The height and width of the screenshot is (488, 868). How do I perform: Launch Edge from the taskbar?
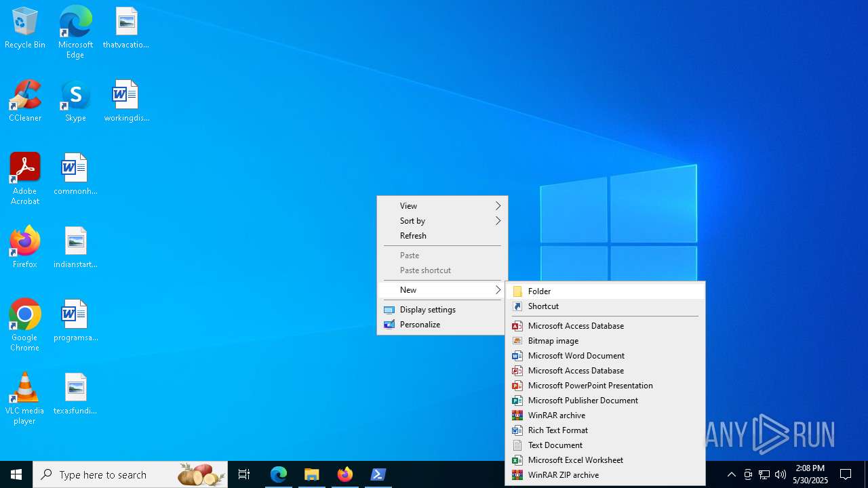pyautogui.click(x=279, y=474)
